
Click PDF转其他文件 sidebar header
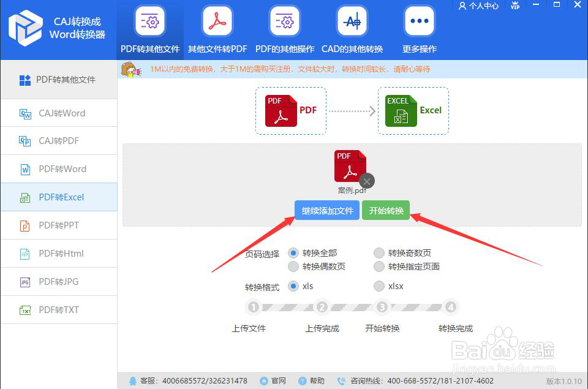pyautogui.click(x=59, y=80)
